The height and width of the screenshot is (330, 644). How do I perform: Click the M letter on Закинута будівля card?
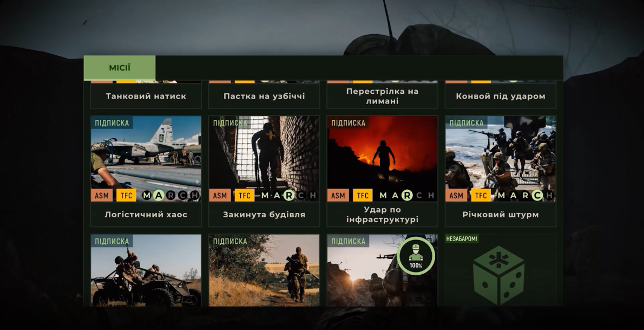(265, 196)
